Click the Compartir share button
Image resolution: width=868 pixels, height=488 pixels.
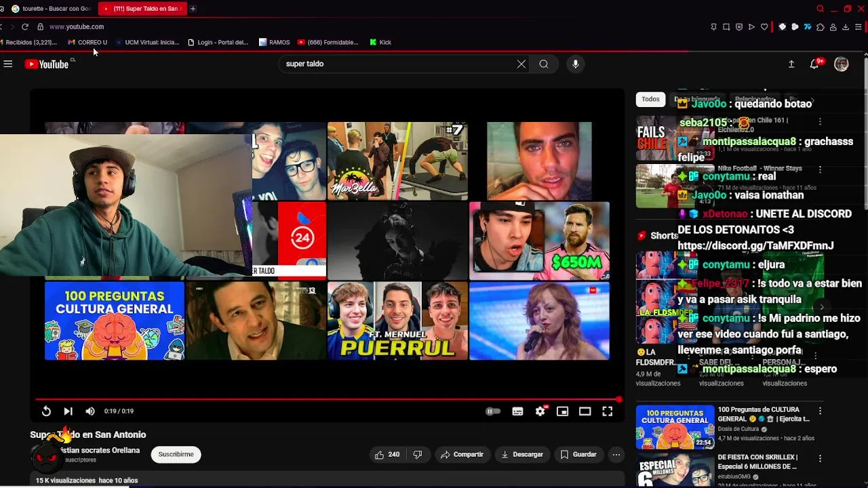click(x=462, y=455)
